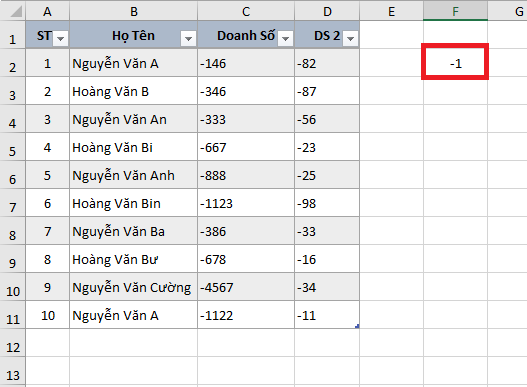Select the cell with value -146
This screenshot has height=387, width=527.
click(x=246, y=63)
